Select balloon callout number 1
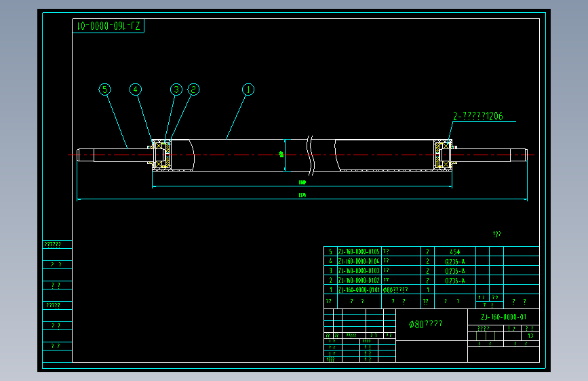This screenshot has height=381, width=588. pyautogui.click(x=248, y=89)
